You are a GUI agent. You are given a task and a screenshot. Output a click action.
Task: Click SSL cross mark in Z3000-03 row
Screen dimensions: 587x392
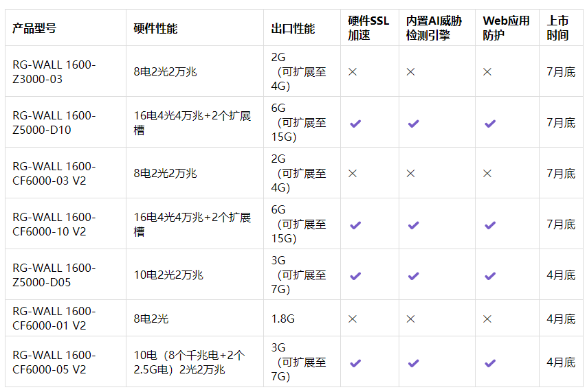[x=353, y=72]
